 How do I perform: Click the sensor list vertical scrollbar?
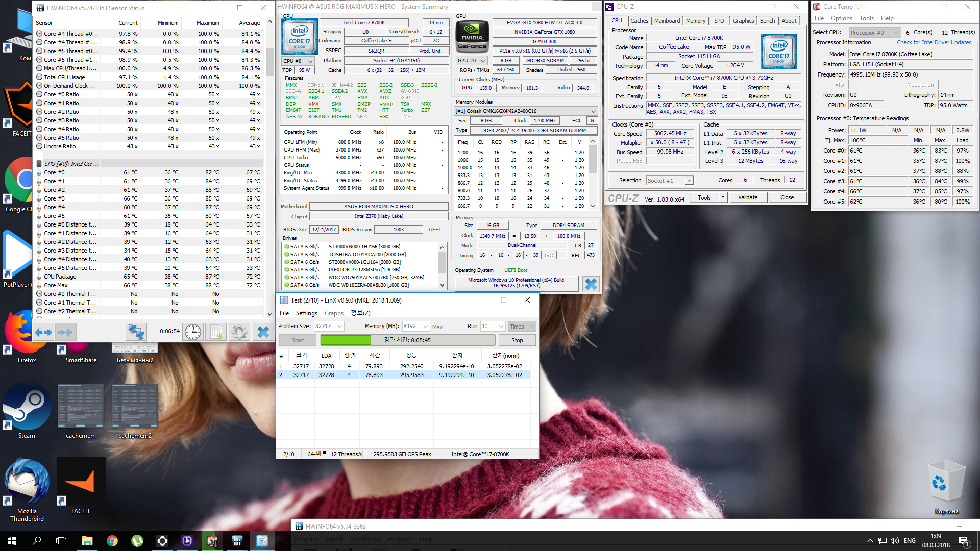click(270, 61)
